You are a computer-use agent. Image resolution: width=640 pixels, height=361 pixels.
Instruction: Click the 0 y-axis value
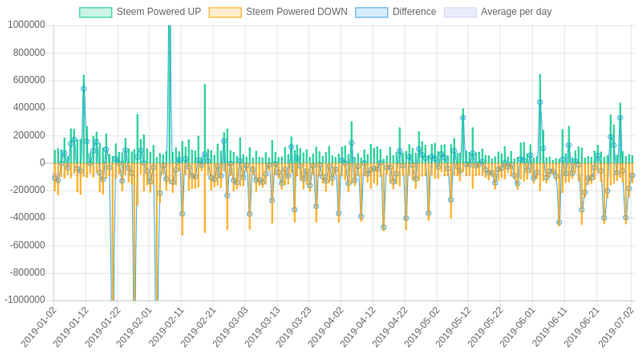(x=42, y=163)
